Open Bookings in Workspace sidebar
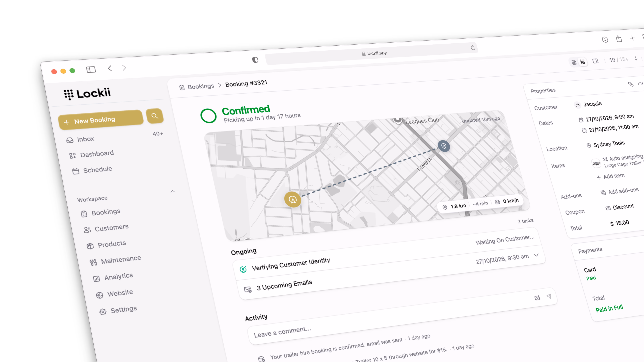This screenshot has height=362, width=644. (101, 213)
